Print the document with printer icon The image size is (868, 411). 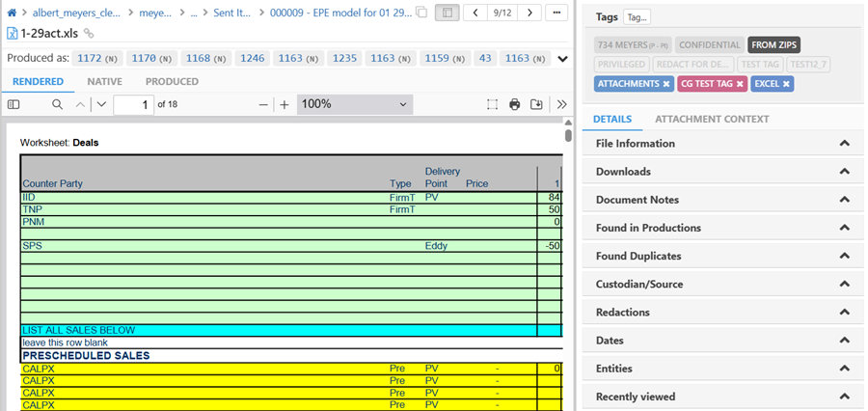515,104
